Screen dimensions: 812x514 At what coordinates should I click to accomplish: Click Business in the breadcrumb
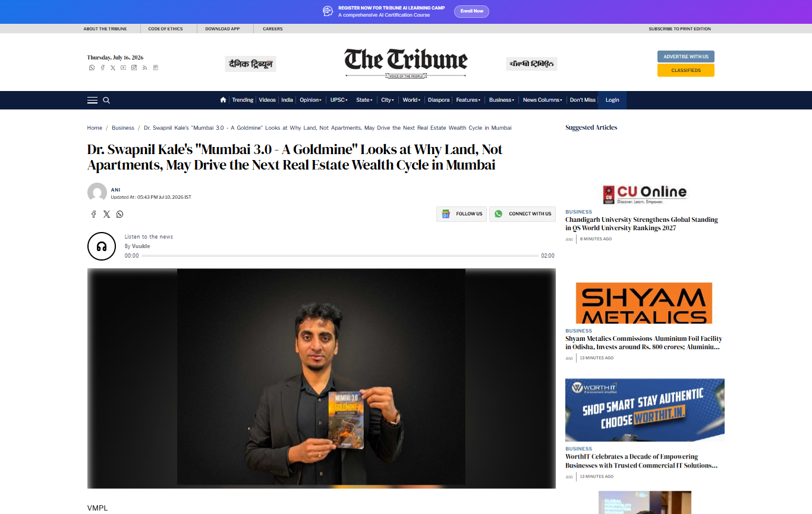pos(123,128)
